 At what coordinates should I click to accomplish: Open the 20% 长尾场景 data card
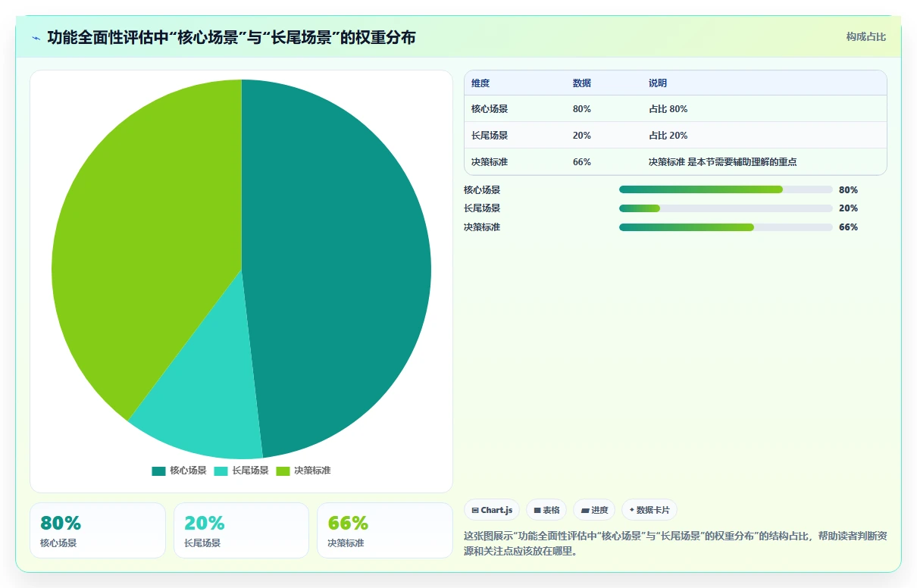click(x=241, y=530)
